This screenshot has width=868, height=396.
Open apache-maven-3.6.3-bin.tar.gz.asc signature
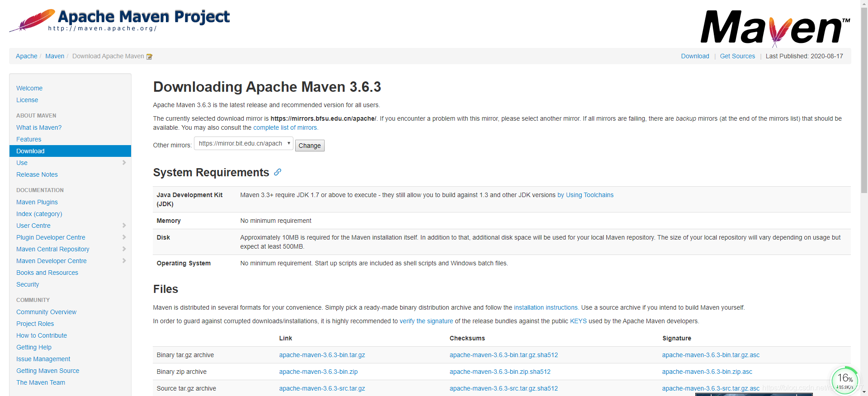tap(711, 355)
